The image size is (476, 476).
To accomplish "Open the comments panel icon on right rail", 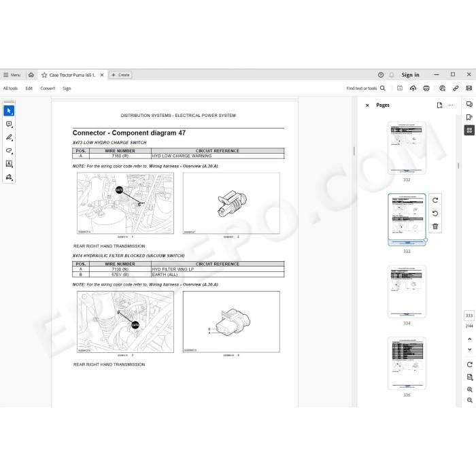I will click(469, 105).
